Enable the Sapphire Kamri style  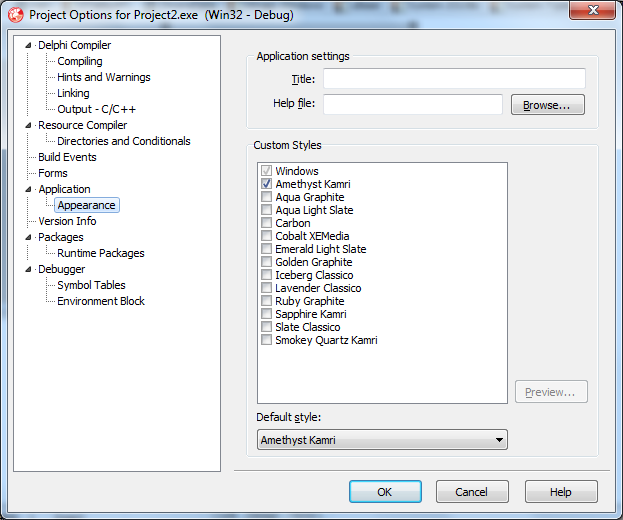coord(266,314)
